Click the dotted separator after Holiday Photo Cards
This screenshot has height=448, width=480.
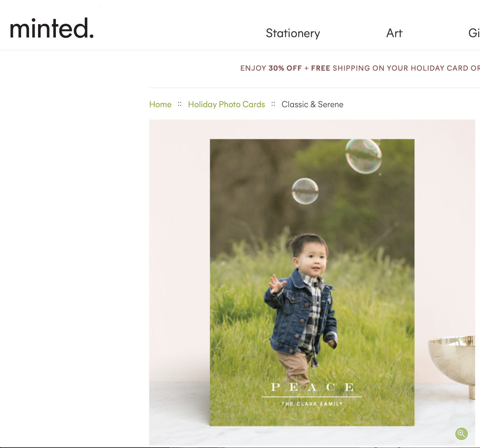(x=273, y=104)
